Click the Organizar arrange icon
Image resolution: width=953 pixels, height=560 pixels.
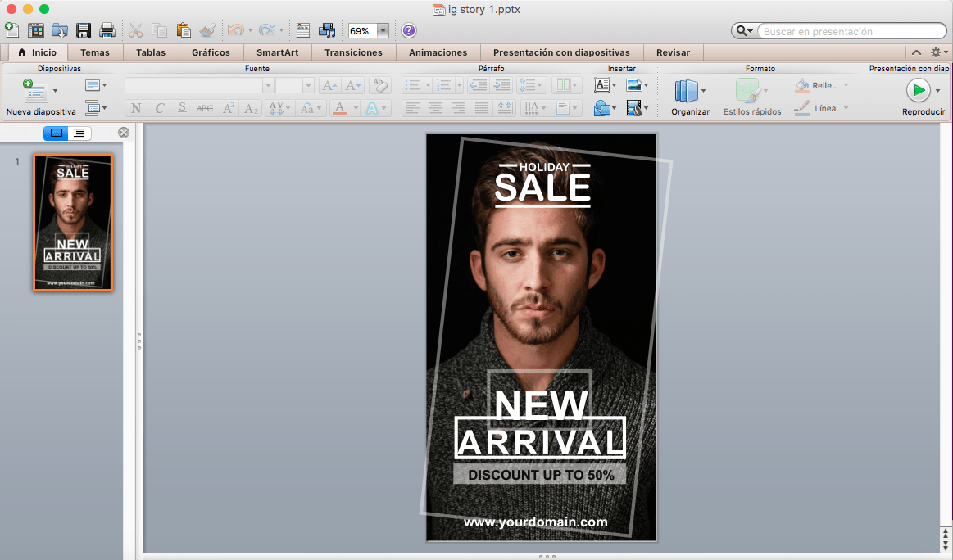[x=686, y=90]
